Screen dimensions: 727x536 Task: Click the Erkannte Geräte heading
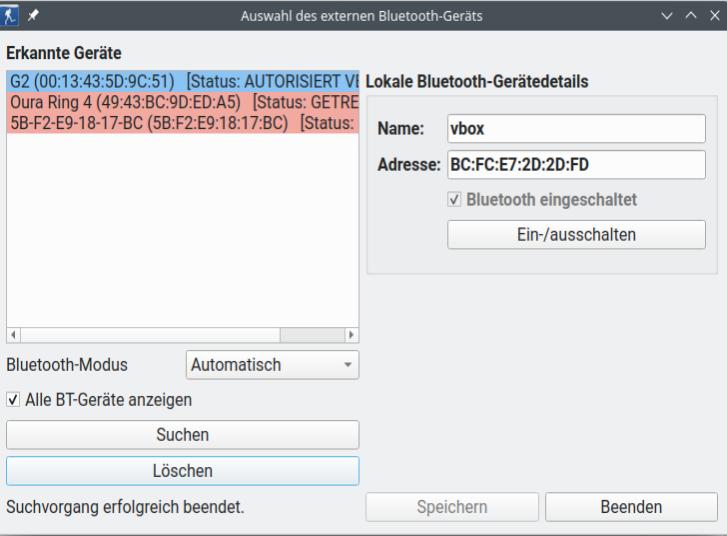coord(64,53)
